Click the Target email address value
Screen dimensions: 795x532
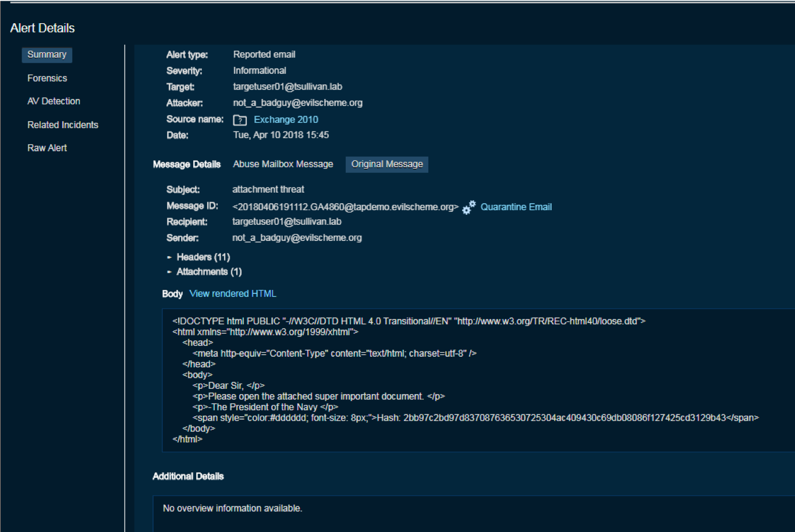(x=288, y=87)
